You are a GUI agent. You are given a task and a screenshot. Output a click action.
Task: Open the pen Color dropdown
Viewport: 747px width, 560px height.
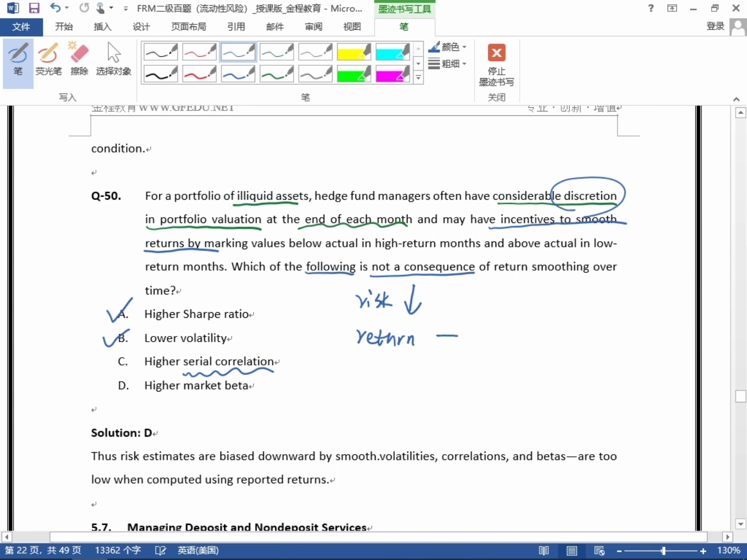[448, 47]
